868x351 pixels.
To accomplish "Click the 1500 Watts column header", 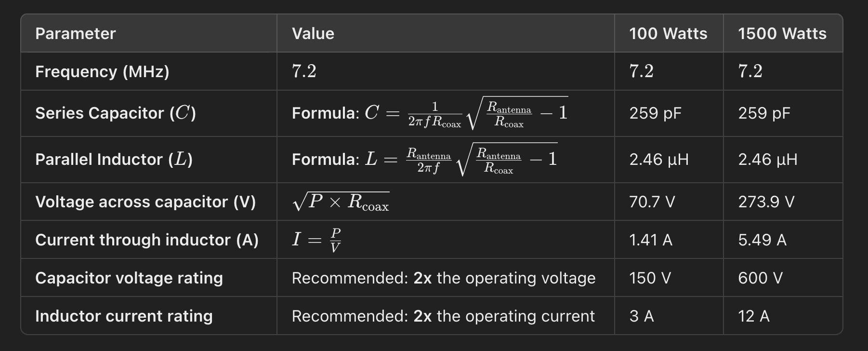I will tap(782, 34).
